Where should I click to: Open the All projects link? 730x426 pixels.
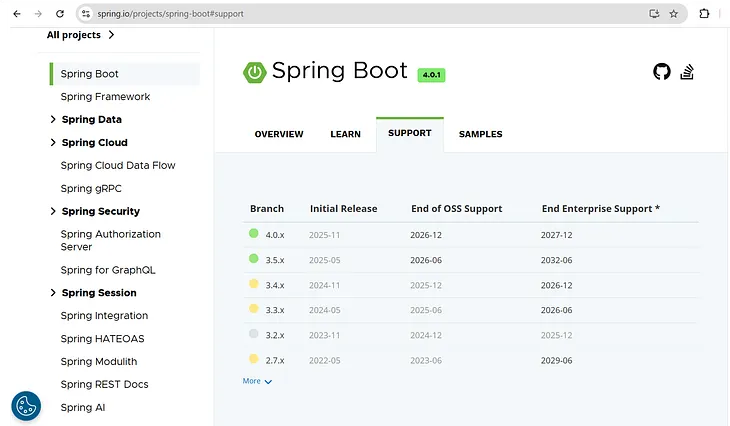(x=80, y=35)
